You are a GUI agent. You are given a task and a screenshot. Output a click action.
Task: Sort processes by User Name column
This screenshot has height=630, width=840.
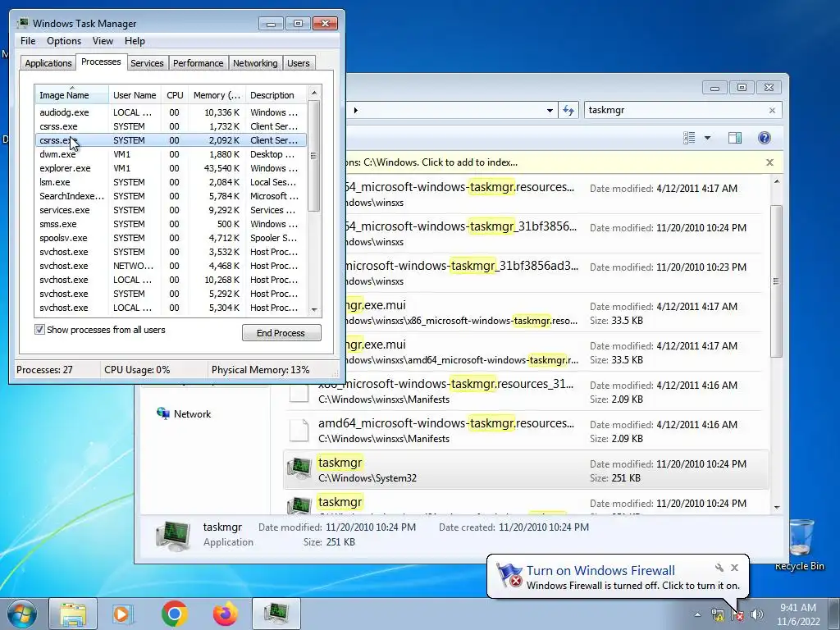click(x=135, y=95)
